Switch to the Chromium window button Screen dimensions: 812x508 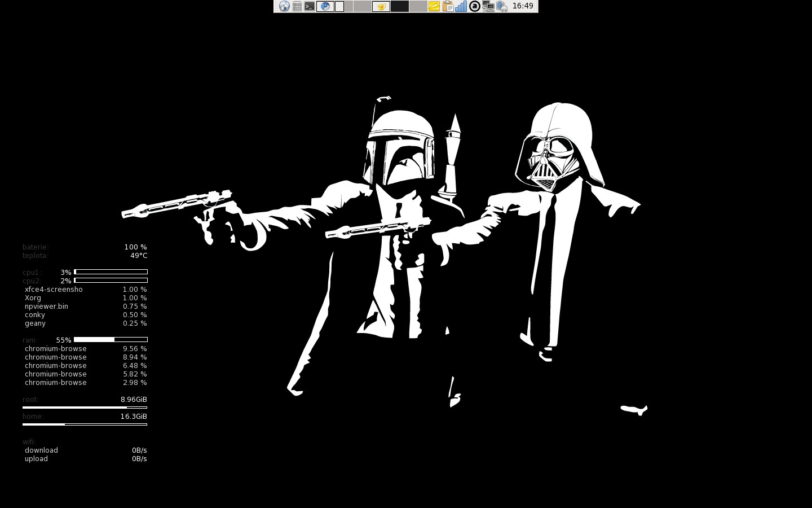point(325,6)
